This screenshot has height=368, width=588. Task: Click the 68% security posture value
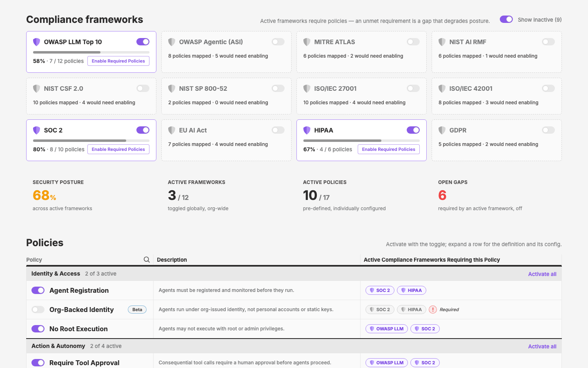(x=44, y=195)
